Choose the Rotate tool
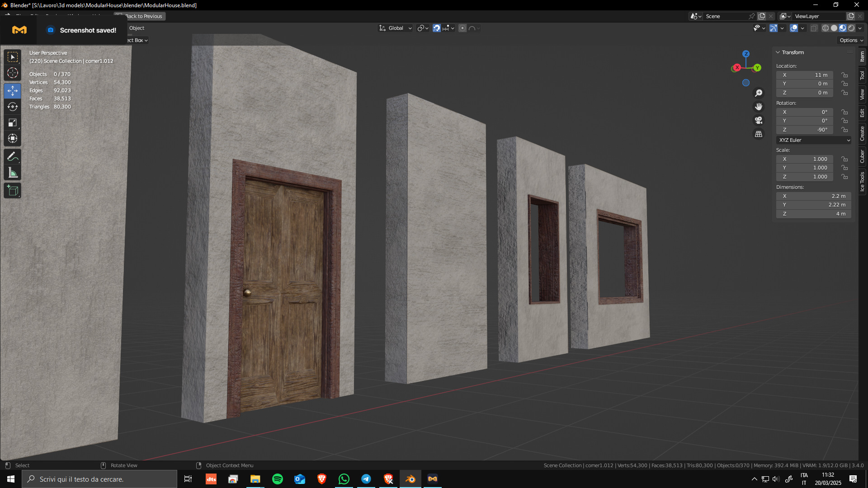 pyautogui.click(x=13, y=107)
